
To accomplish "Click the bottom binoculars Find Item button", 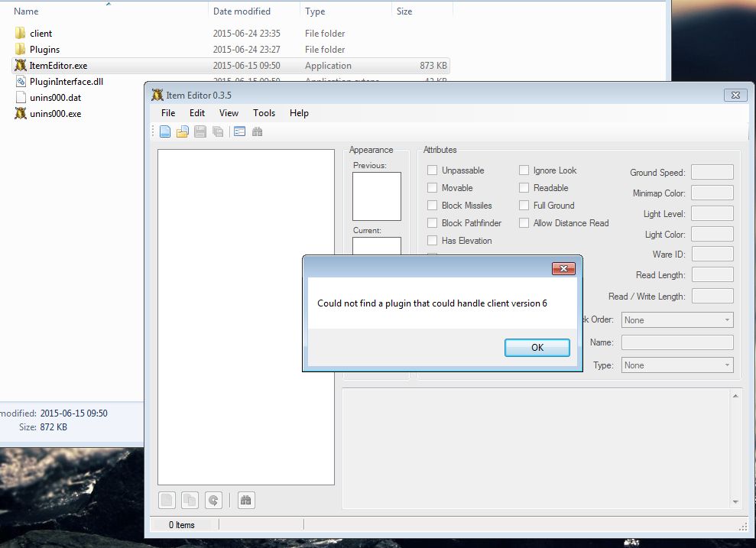I will [246, 501].
